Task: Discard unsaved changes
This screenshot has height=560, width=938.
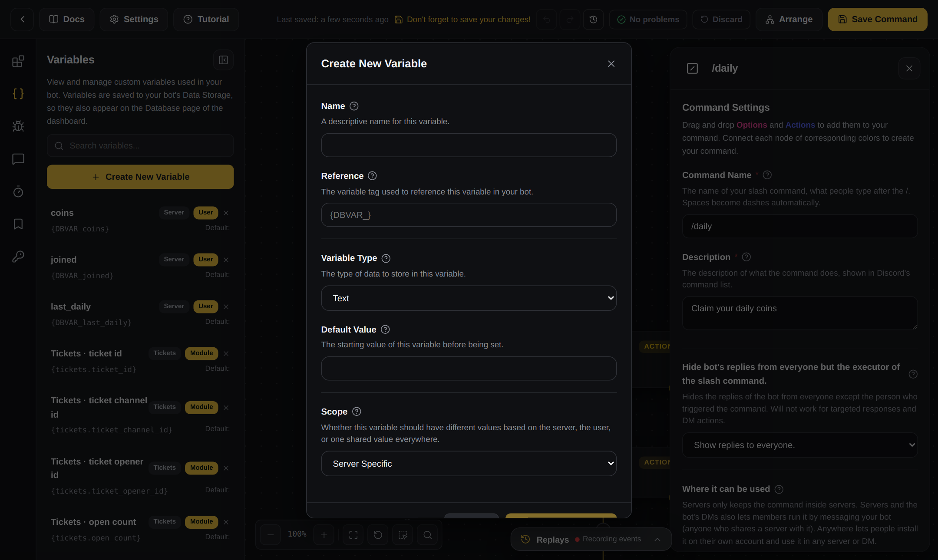Action: click(721, 20)
